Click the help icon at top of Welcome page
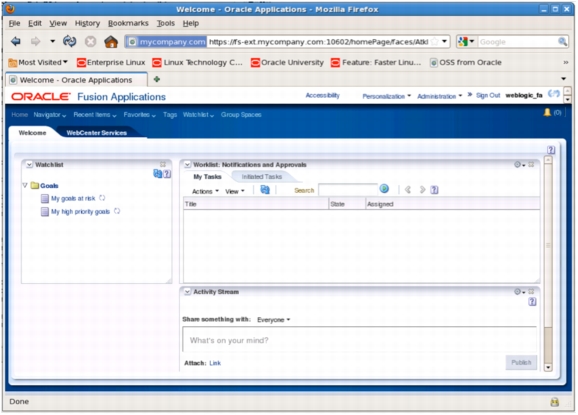The image size is (578, 415). click(x=551, y=150)
